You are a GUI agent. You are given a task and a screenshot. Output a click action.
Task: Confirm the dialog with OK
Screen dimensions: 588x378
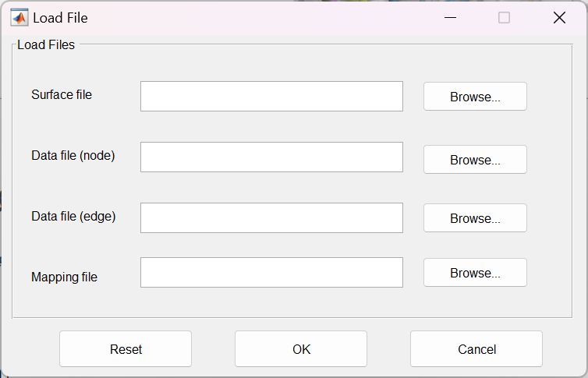[301, 349]
